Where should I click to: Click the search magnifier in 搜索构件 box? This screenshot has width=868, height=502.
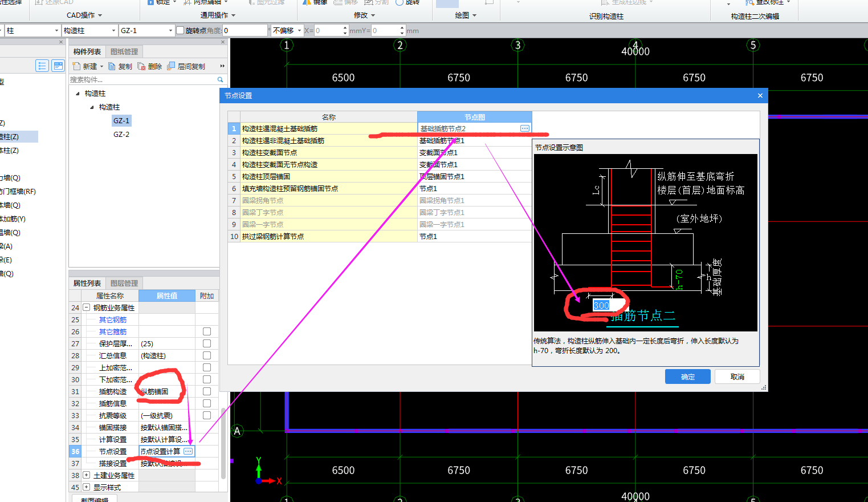220,79
